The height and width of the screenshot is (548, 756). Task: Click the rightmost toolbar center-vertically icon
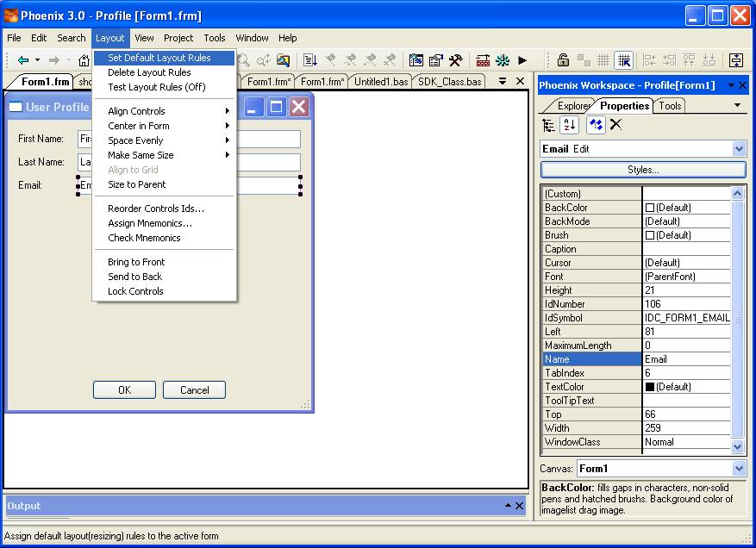pyautogui.click(x=736, y=60)
